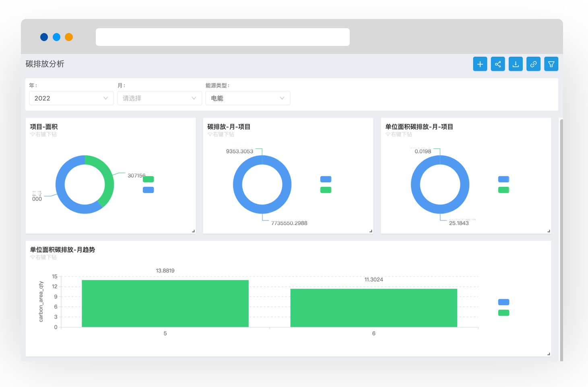The height and width of the screenshot is (387, 588).
Task: Click resize handle of 碳排放-月-项目 card
Action: pyautogui.click(x=371, y=231)
